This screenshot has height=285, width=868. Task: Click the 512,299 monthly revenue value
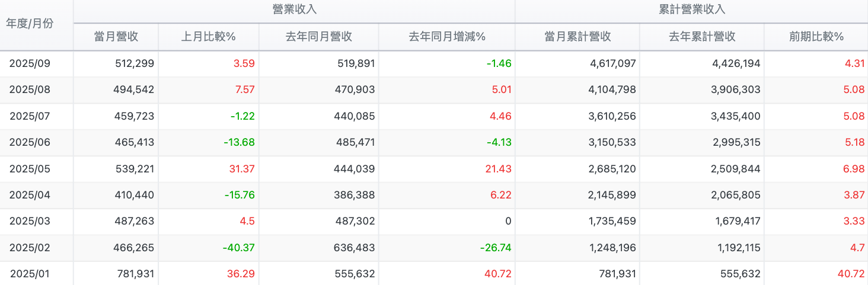[x=135, y=63]
